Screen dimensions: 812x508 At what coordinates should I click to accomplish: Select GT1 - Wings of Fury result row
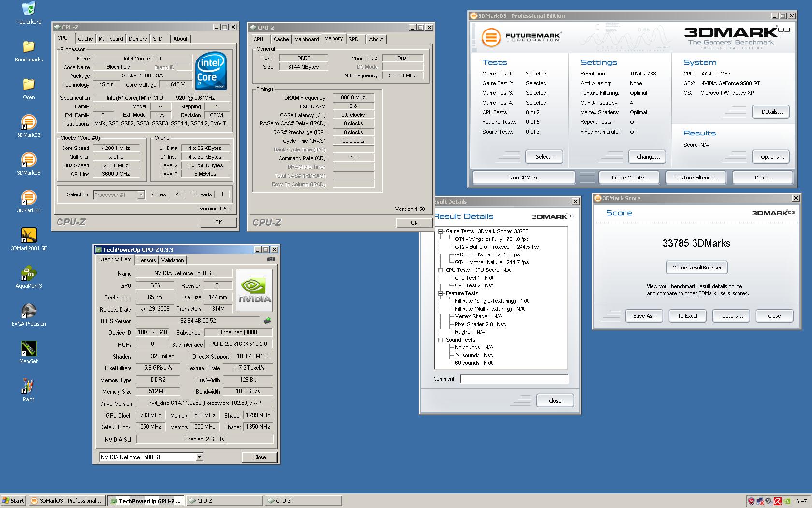point(492,239)
